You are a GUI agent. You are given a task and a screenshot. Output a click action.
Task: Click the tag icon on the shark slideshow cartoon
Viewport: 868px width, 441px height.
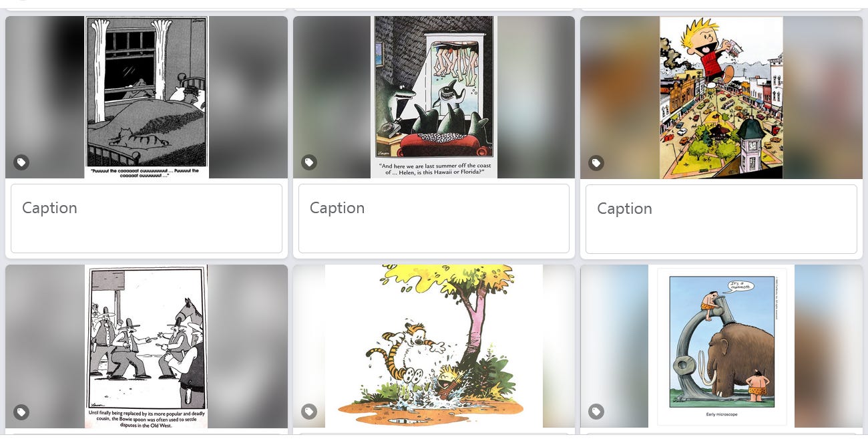click(309, 162)
